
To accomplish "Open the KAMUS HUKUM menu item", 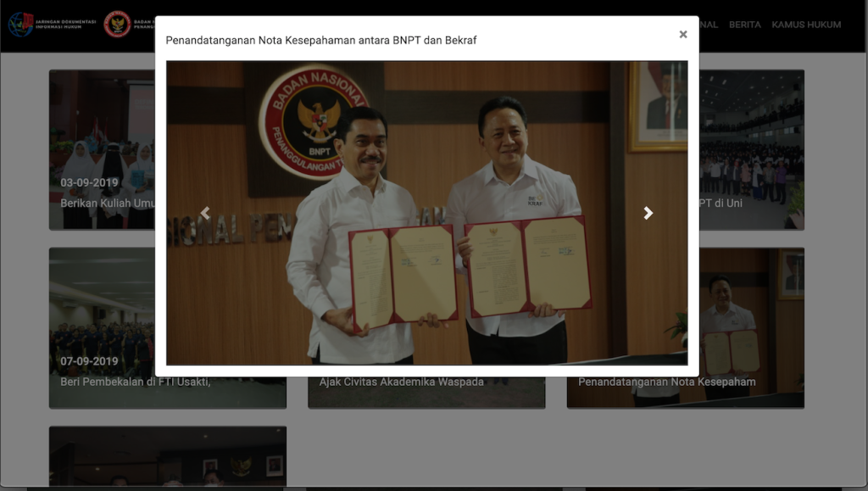I will 806,25.
